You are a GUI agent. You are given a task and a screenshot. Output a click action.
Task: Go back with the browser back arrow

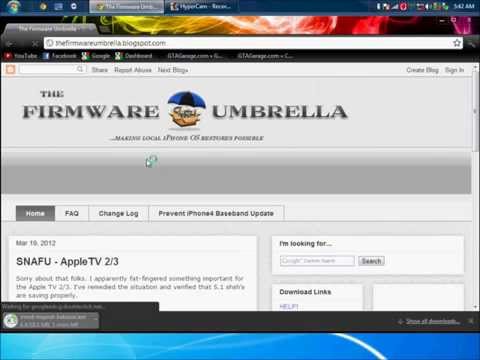pos(9,43)
